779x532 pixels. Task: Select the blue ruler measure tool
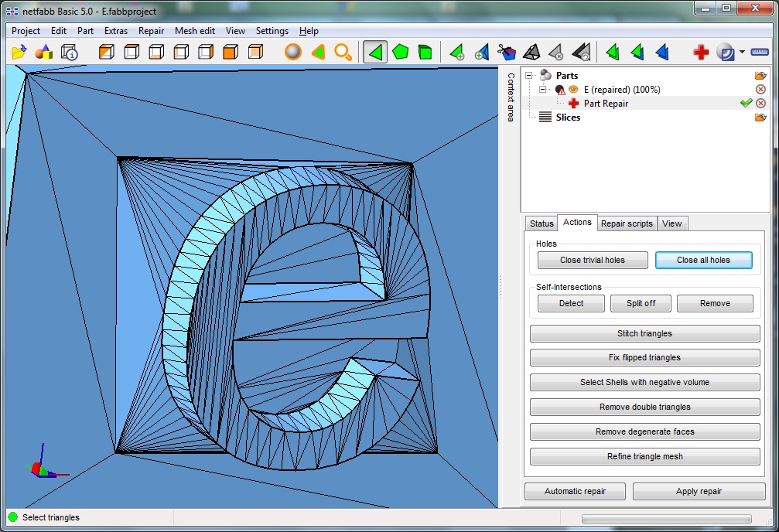pyautogui.click(x=760, y=52)
